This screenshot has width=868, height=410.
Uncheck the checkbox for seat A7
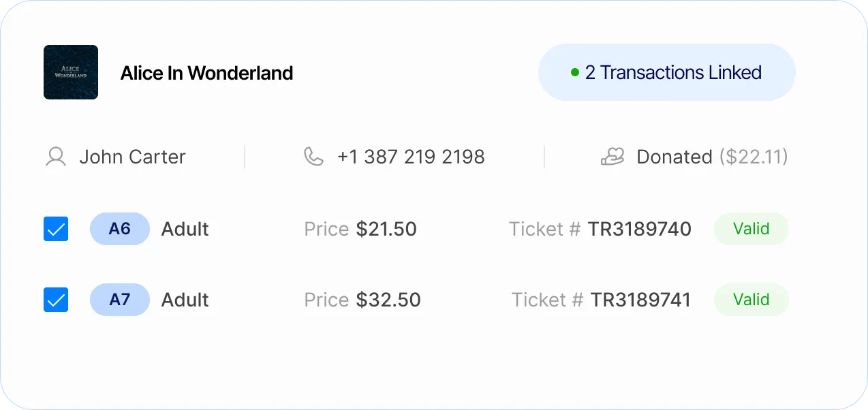click(x=56, y=300)
